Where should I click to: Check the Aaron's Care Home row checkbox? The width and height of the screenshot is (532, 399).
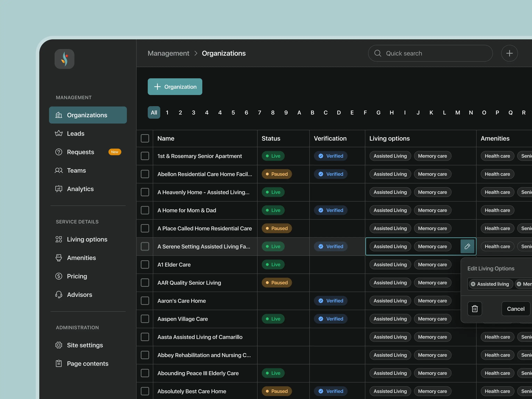point(145,301)
